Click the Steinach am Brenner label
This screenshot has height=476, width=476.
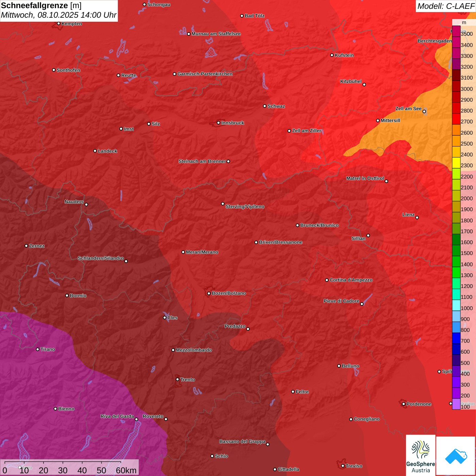point(202,161)
